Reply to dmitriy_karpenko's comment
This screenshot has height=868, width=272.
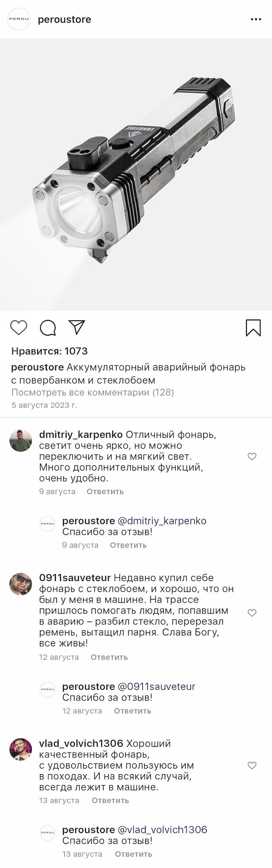105,492
